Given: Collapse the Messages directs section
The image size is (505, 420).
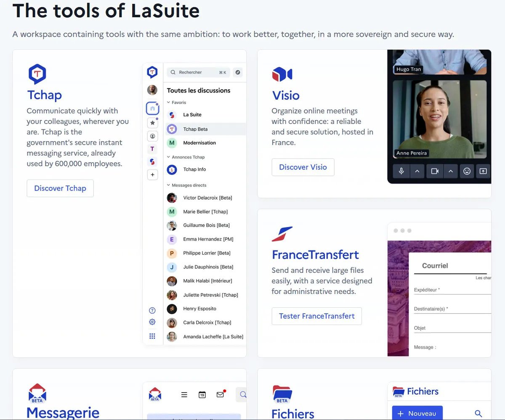Looking at the screenshot, I should point(169,185).
